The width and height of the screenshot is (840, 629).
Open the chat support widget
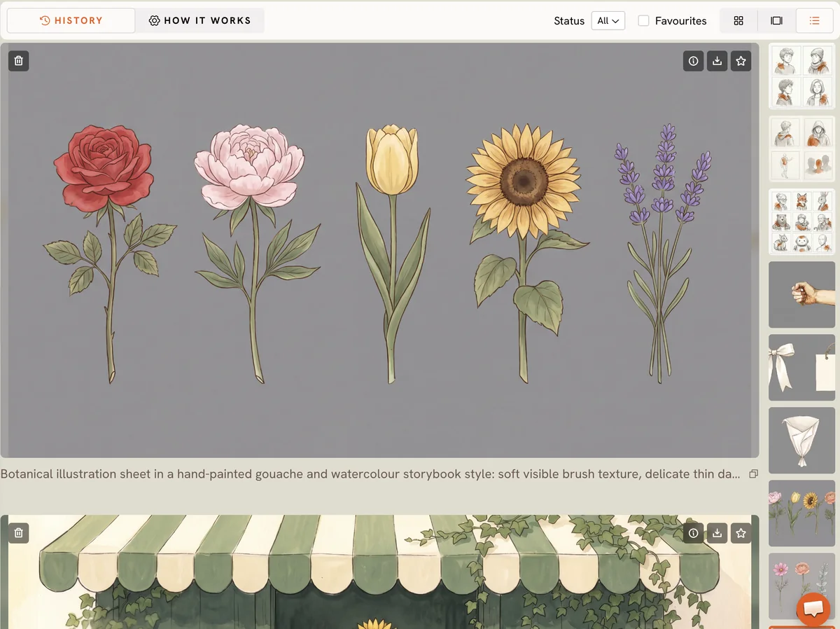(x=812, y=609)
